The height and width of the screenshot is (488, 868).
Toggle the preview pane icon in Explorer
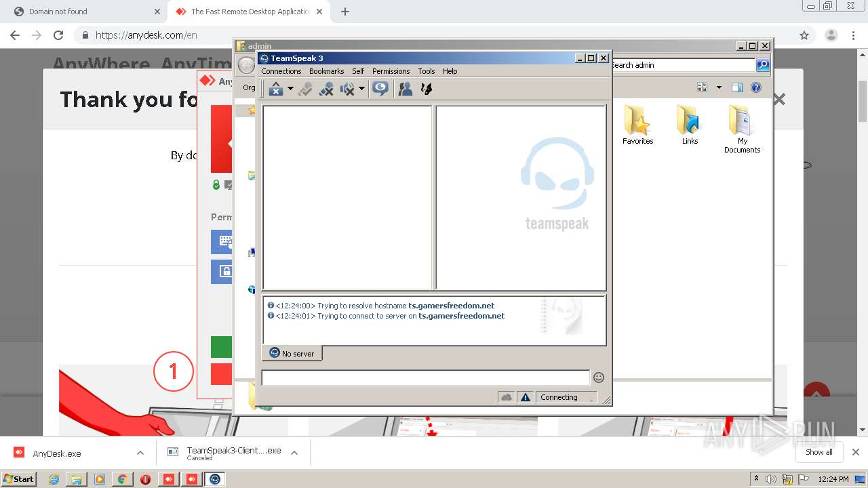pyautogui.click(x=737, y=87)
